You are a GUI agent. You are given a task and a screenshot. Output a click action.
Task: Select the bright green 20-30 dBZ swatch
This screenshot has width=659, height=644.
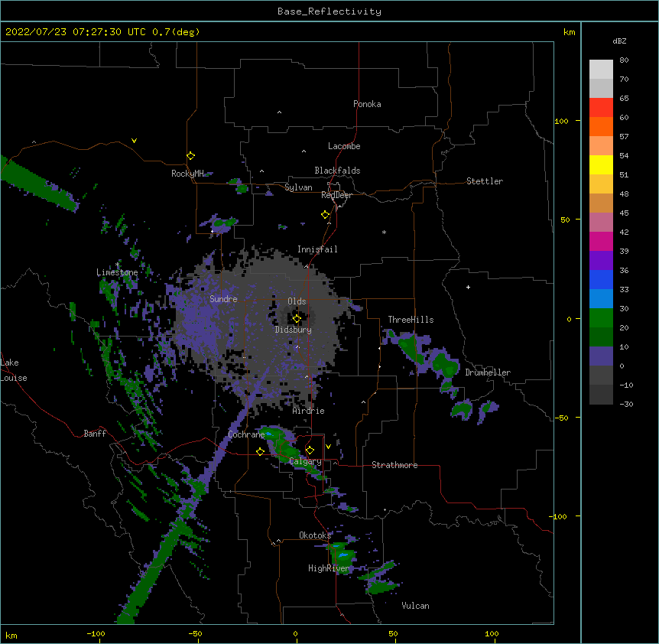pyautogui.click(x=601, y=318)
